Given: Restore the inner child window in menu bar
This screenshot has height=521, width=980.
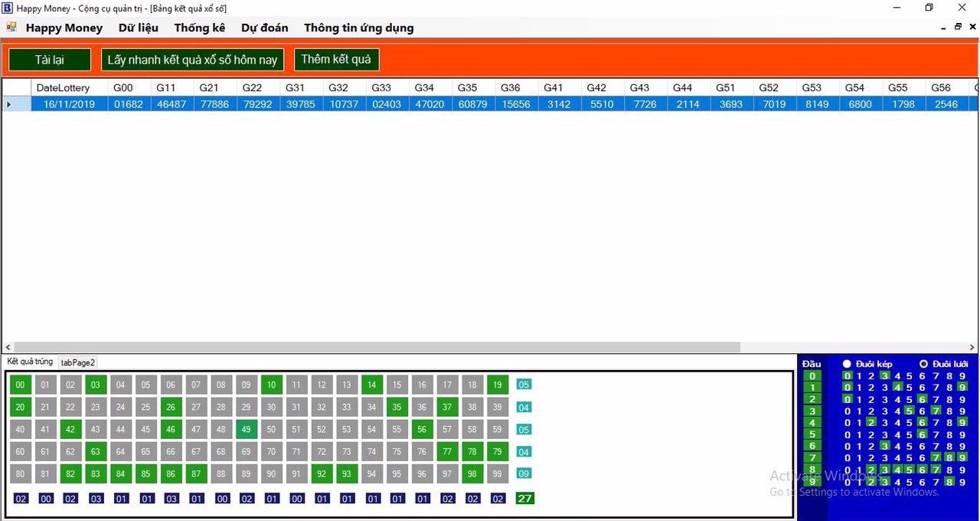Looking at the screenshot, I should coord(958,27).
